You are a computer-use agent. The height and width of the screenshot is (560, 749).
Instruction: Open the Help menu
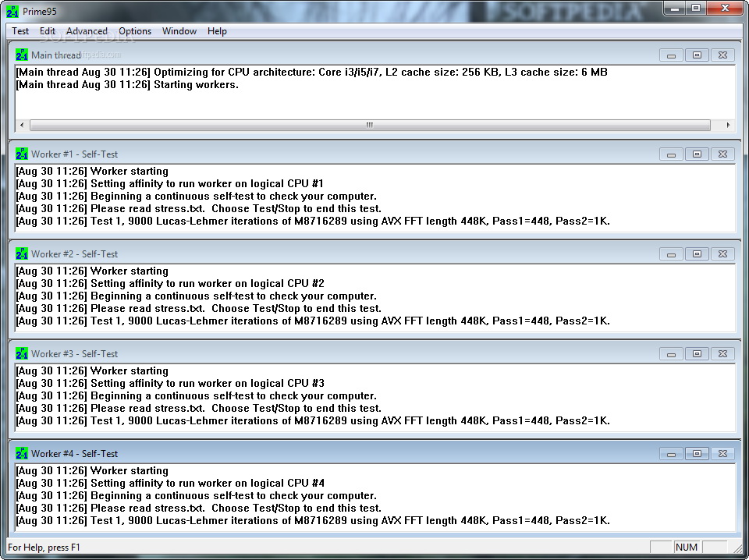[x=217, y=31]
